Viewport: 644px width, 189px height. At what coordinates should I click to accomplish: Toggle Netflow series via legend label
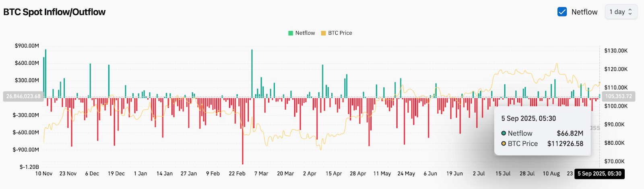point(305,33)
